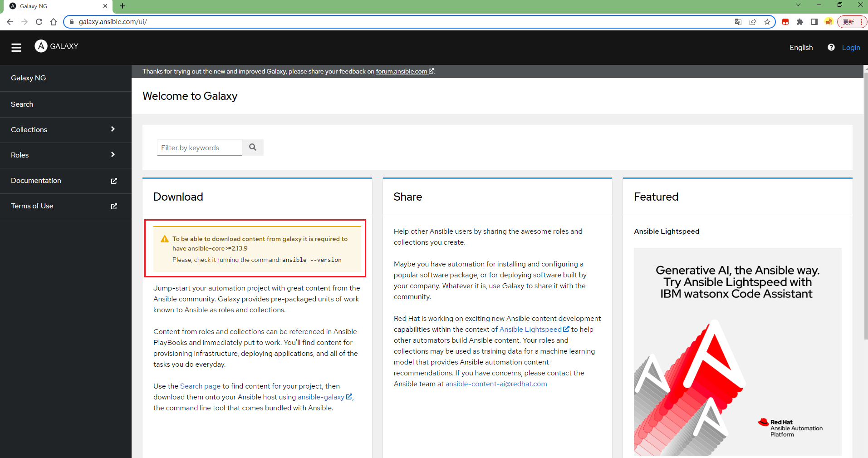Click the site lock icon in address bar

click(x=71, y=22)
